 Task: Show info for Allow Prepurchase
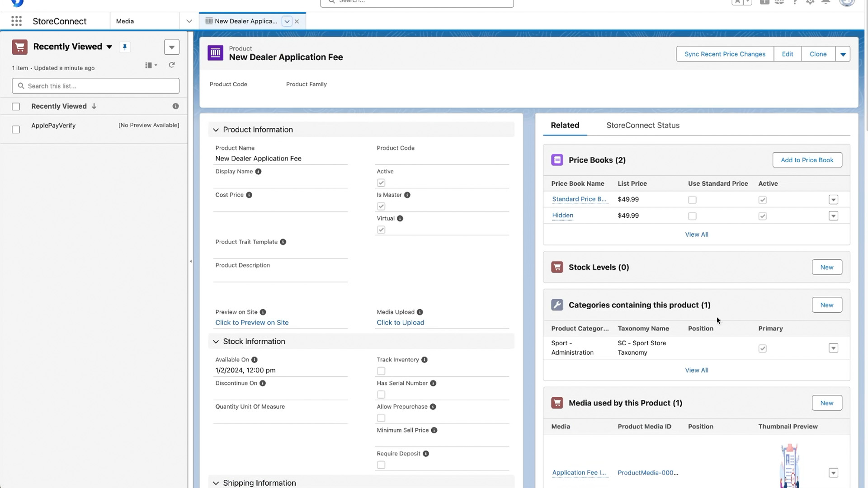(433, 407)
